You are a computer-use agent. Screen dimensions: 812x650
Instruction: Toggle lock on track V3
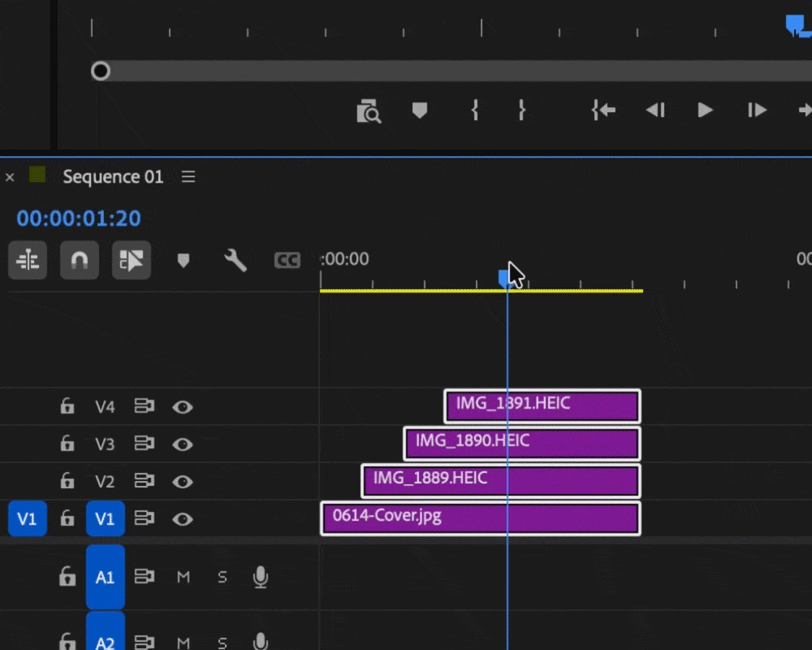[x=67, y=444]
